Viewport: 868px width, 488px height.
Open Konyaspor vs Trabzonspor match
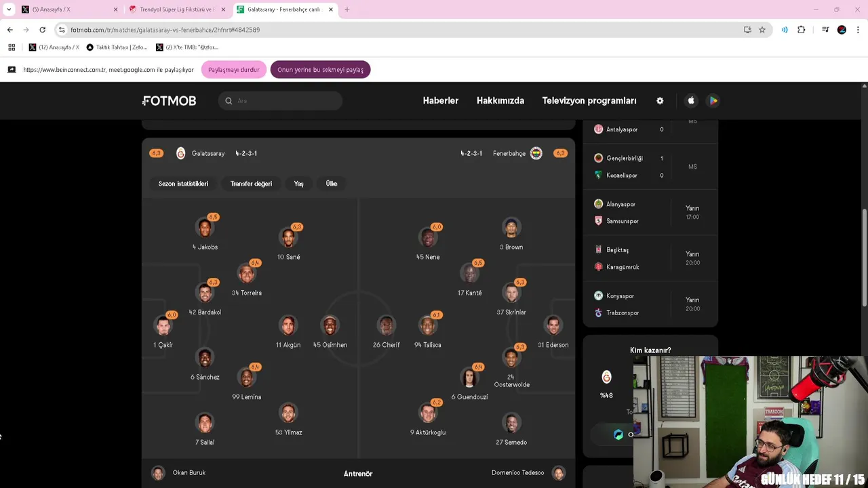pos(650,304)
